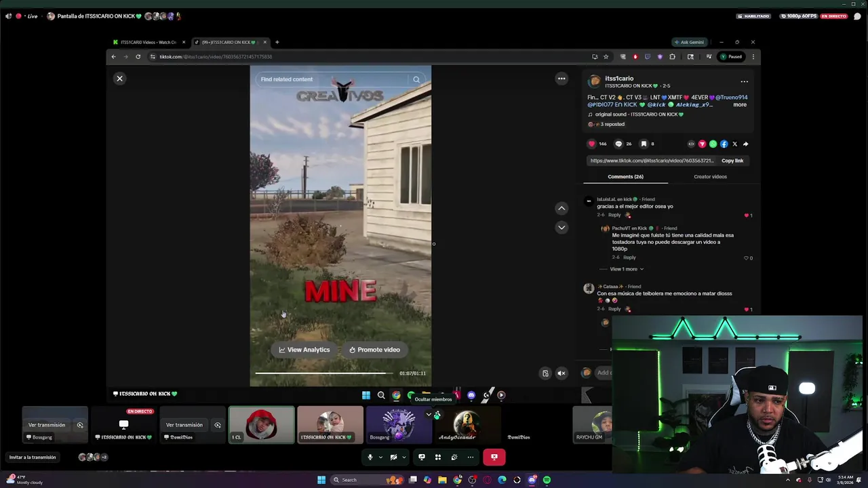Collapse members with the Ocultar miembros chevron
Viewport: 868px width, 488px height.
point(429,414)
